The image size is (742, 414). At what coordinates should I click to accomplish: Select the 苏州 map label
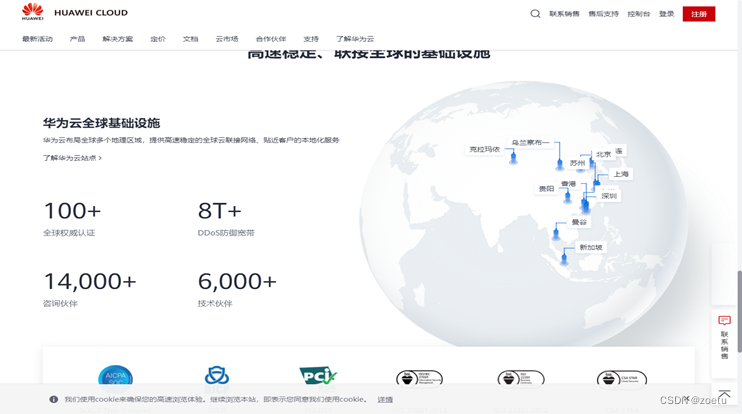click(577, 163)
